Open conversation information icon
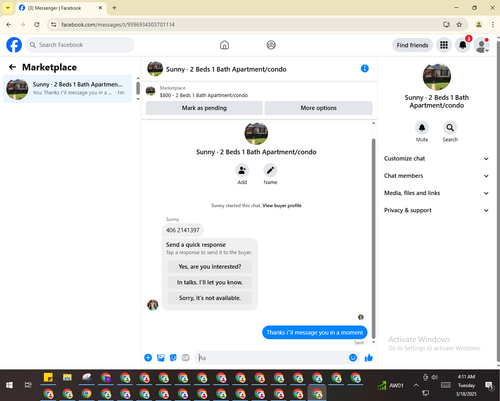The image size is (500, 401). tap(365, 69)
